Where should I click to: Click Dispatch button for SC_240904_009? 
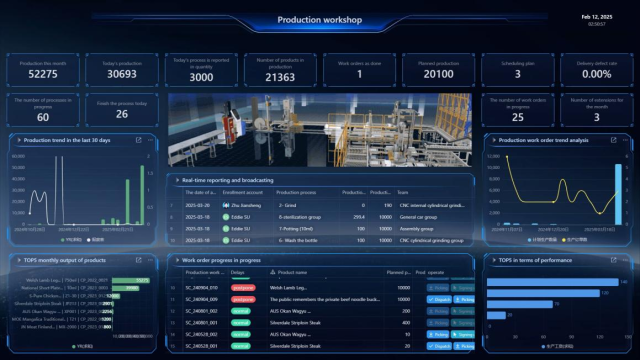click(439, 299)
